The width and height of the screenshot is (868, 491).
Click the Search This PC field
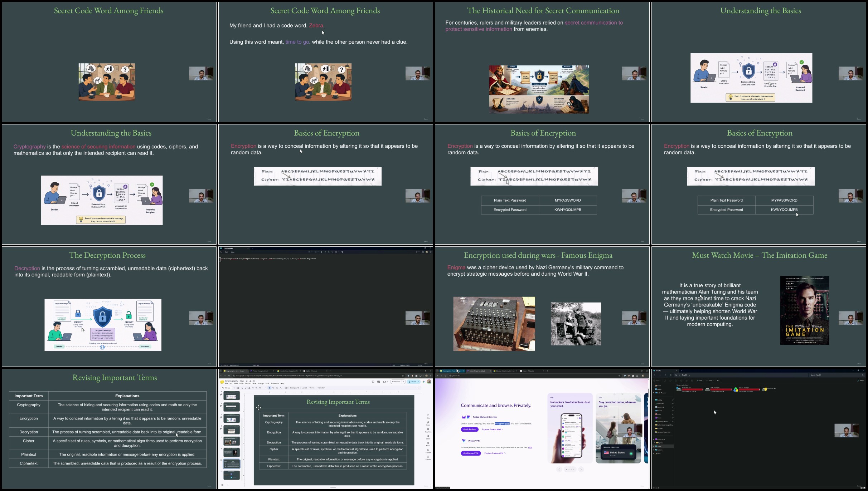coord(837,375)
